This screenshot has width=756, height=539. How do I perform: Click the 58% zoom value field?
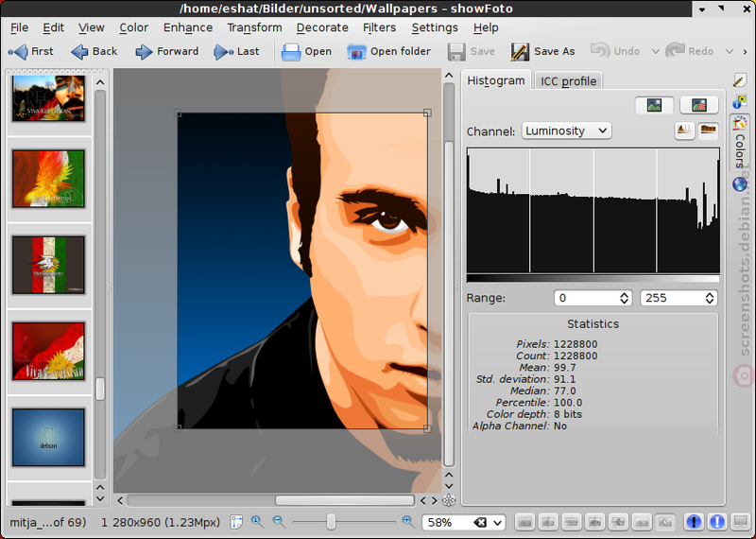447,522
